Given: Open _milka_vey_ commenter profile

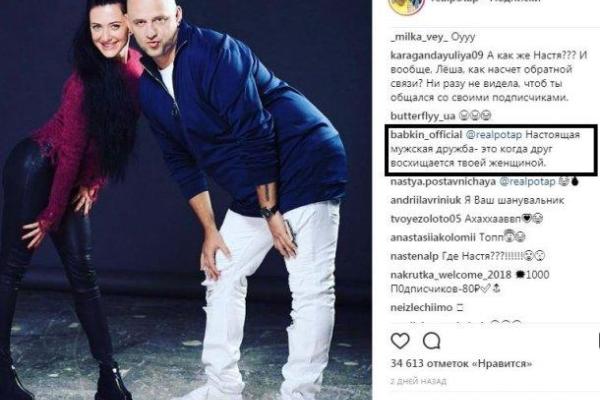Looking at the screenshot, I should (x=419, y=37).
